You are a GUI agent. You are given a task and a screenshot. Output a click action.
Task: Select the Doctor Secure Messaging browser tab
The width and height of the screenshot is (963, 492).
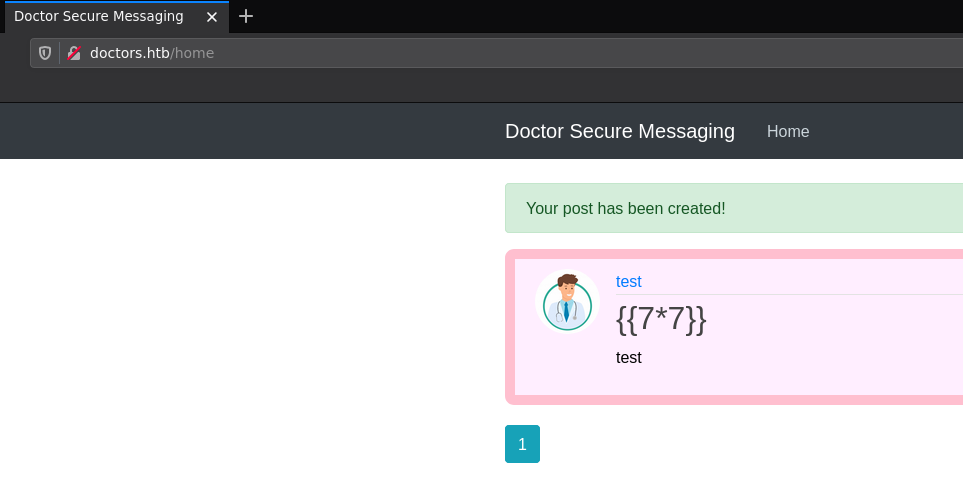click(99, 17)
